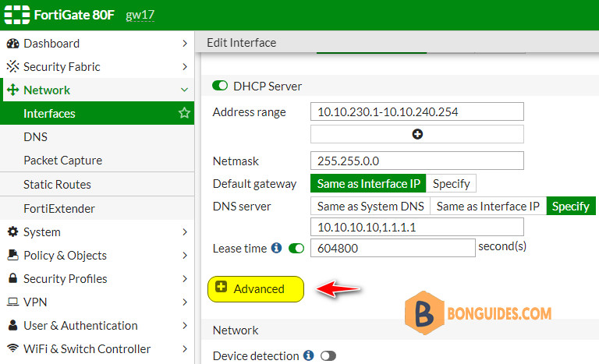This screenshot has width=599, height=364.
Task: Add another address range with plus icon
Action: click(x=417, y=134)
